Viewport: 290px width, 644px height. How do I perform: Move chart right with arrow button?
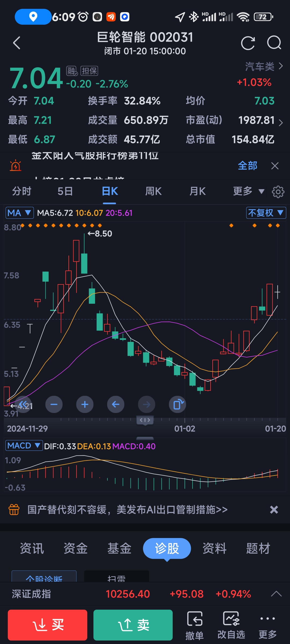147,404
